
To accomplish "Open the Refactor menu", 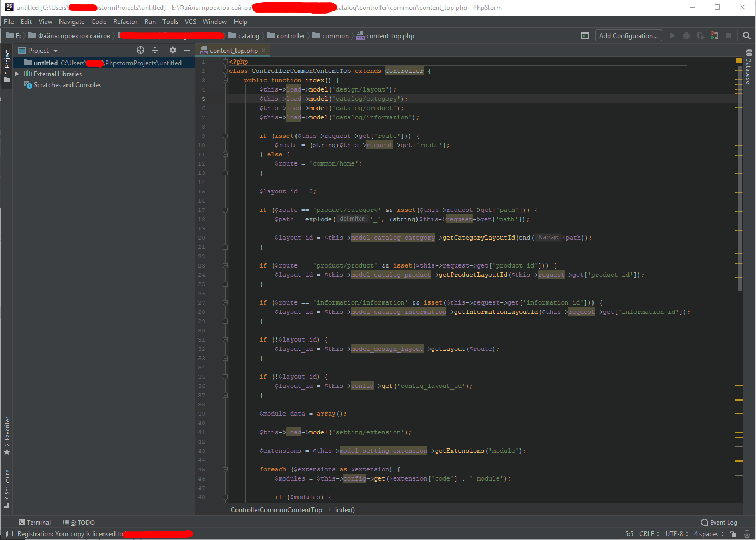I will tap(125, 22).
